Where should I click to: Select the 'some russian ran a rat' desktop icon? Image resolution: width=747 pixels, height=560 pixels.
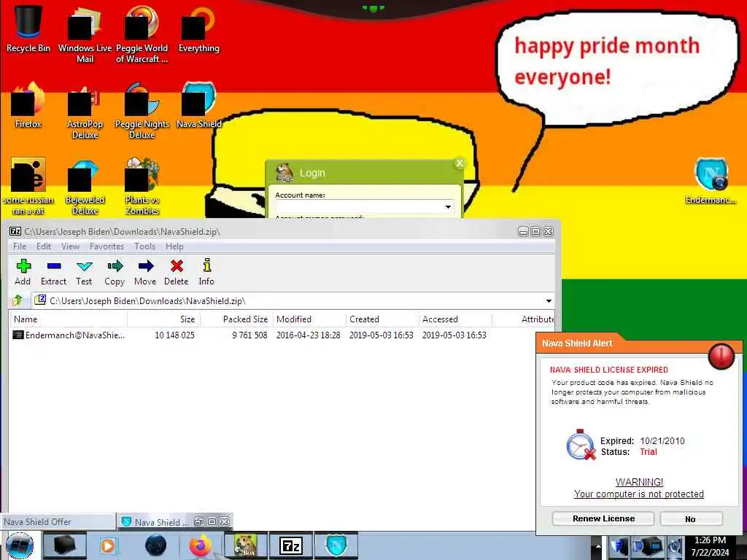(x=28, y=186)
